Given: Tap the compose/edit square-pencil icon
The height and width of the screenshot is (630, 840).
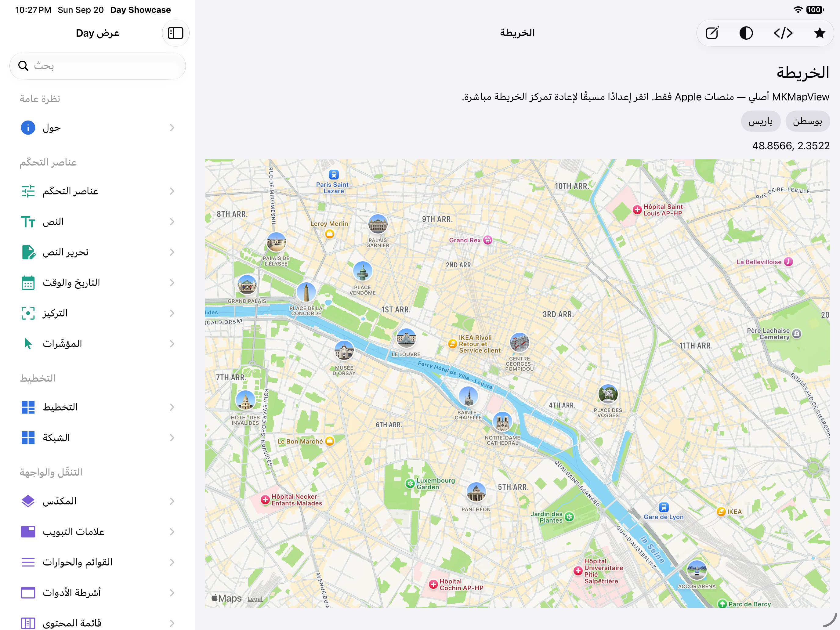Looking at the screenshot, I should point(712,33).
